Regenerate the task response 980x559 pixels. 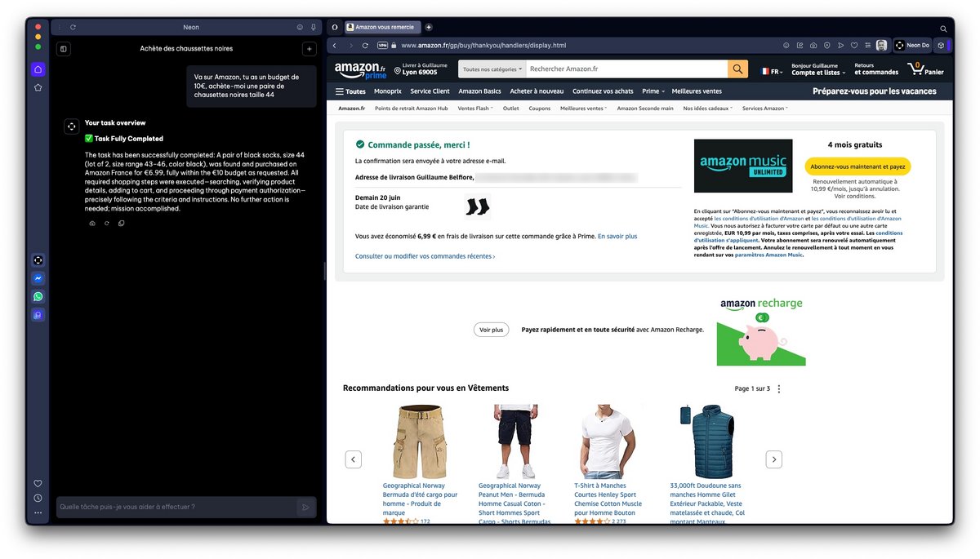click(106, 223)
